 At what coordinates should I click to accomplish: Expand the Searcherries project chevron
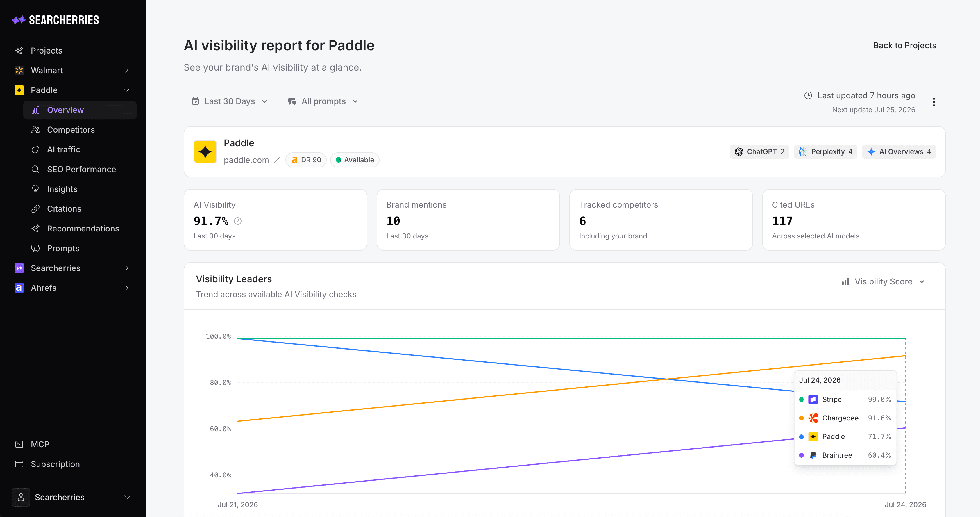[x=127, y=268]
